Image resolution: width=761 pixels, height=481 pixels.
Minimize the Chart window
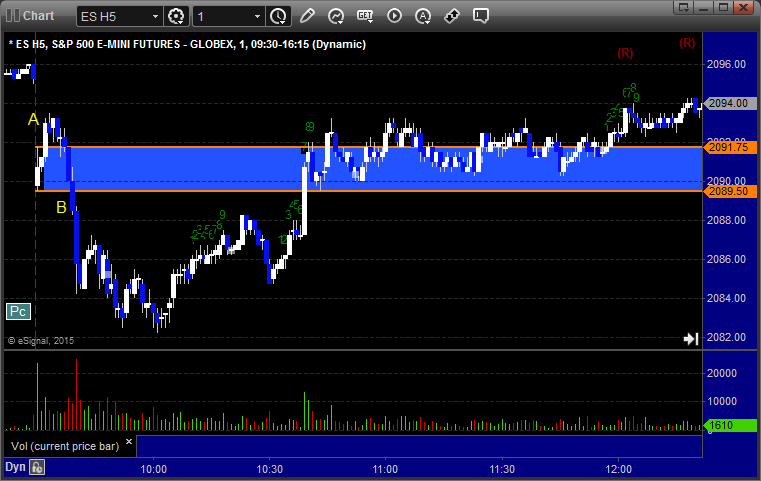(x=704, y=7)
